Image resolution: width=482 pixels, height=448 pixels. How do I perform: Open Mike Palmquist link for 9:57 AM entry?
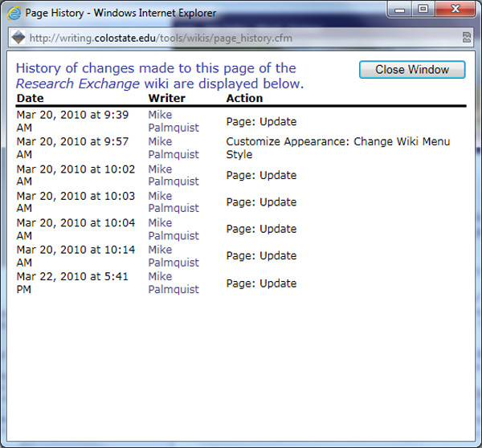pos(174,148)
